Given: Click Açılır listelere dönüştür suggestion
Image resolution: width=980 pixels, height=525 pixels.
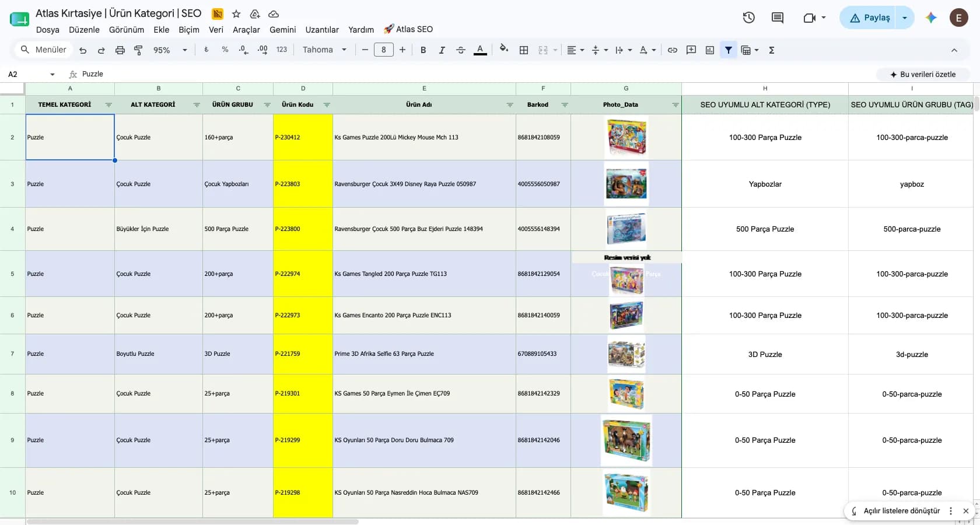Looking at the screenshot, I should click(901, 511).
